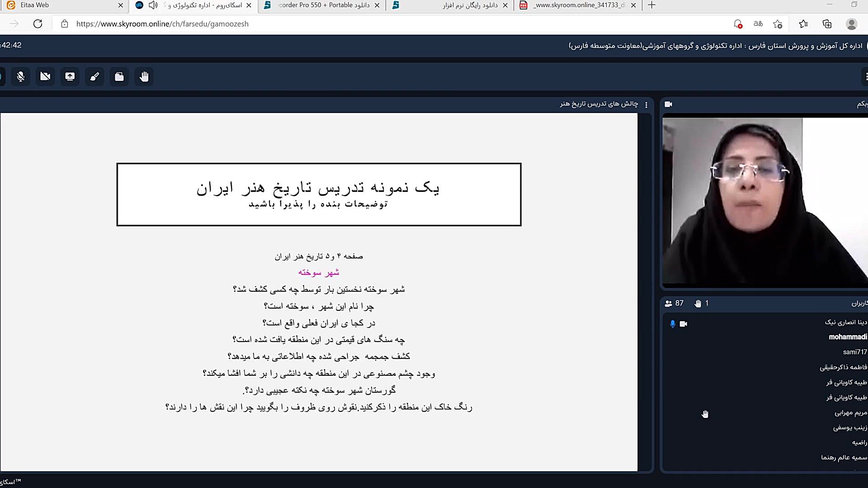Open a new browser tab

tap(651, 5)
